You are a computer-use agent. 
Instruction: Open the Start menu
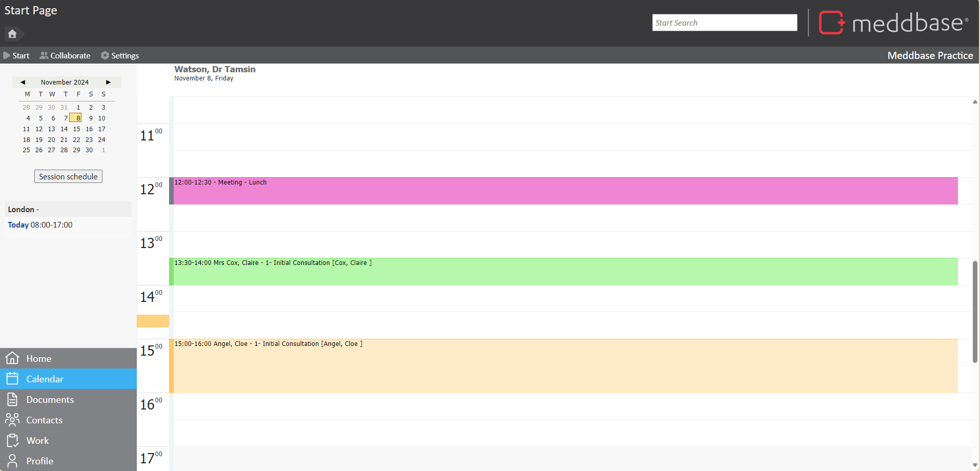[x=16, y=55]
